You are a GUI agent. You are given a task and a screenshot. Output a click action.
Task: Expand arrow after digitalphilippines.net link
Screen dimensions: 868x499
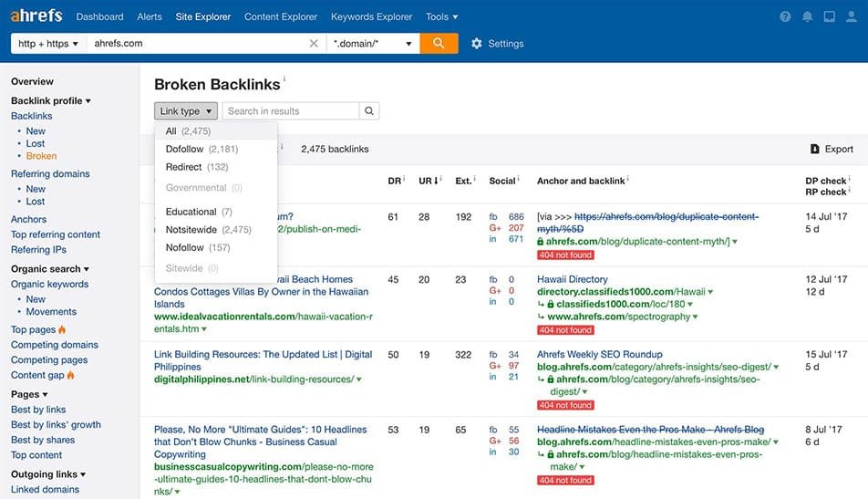click(x=359, y=379)
